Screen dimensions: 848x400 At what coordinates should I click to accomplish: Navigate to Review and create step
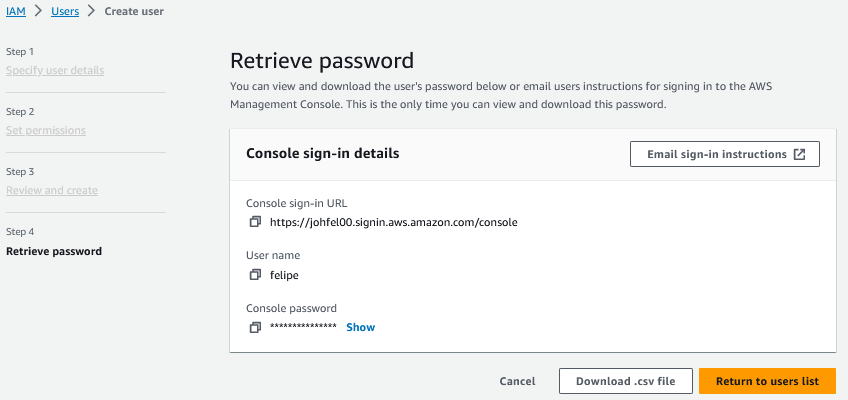coord(52,190)
